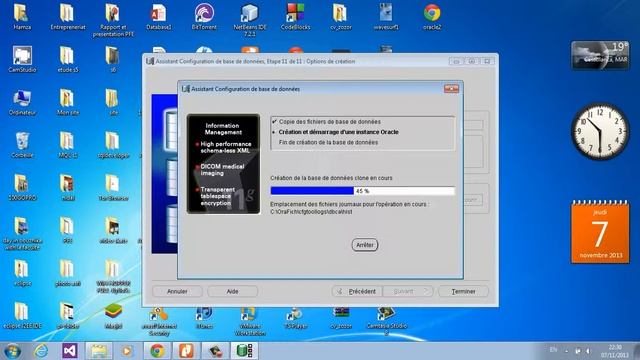Open Windows Explorer from the taskbar
Viewport: 640px width, 360px height.
[99, 351]
